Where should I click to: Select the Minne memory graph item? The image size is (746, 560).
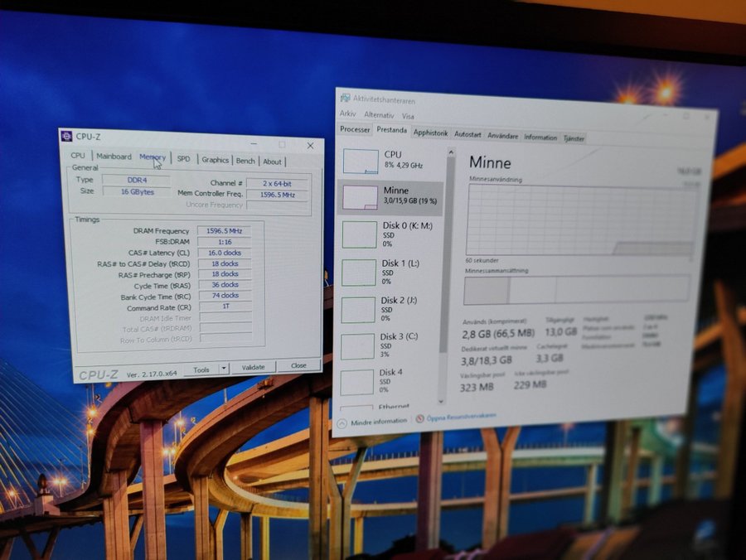390,196
